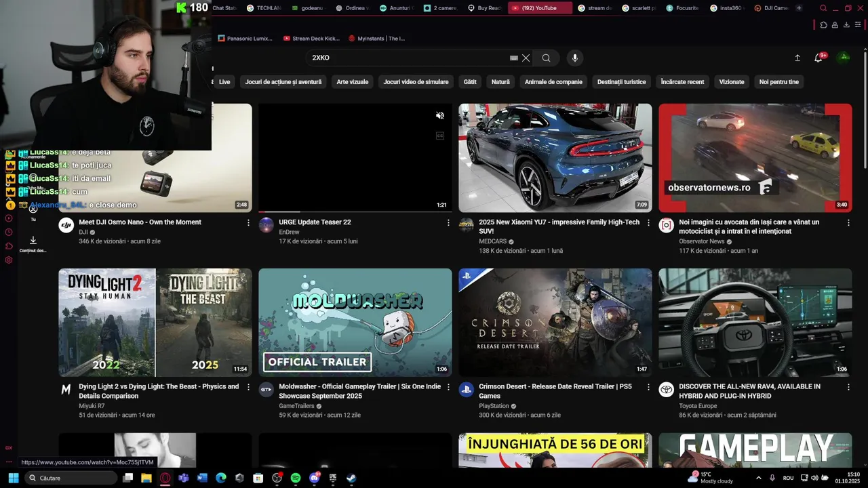Open the DJI channel avatar
The image size is (868, 488).
coord(66,225)
